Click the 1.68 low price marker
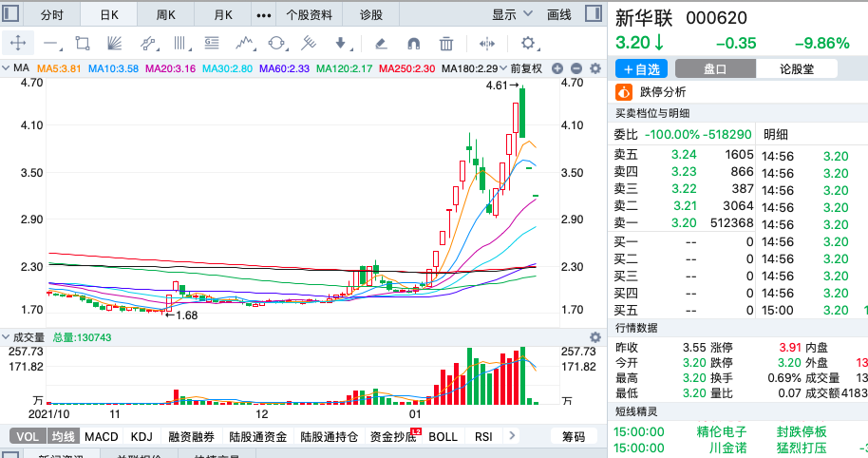This screenshot has width=868, height=458. (x=181, y=315)
